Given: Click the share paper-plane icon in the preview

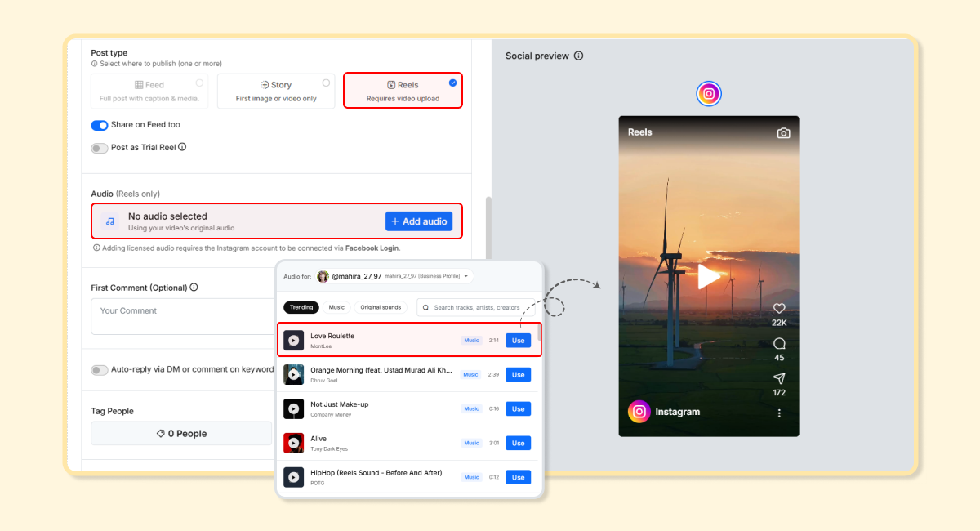Looking at the screenshot, I should pyautogui.click(x=779, y=378).
